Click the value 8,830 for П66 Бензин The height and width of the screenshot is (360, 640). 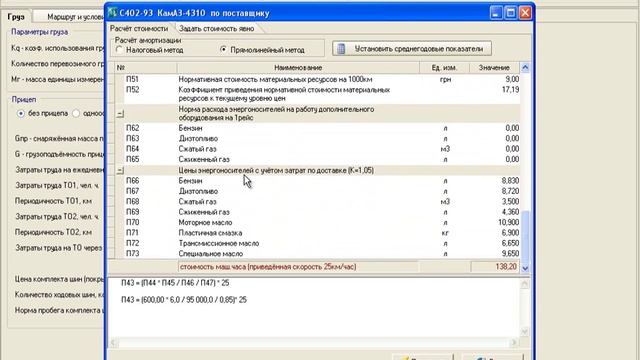coord(510,181)
